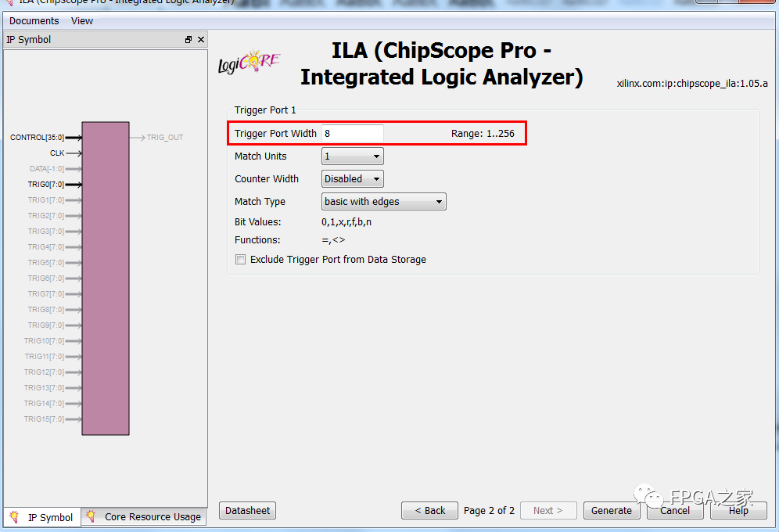
Task: Click the Page 2 of 2 indicator
Action: tap(489, 511)
